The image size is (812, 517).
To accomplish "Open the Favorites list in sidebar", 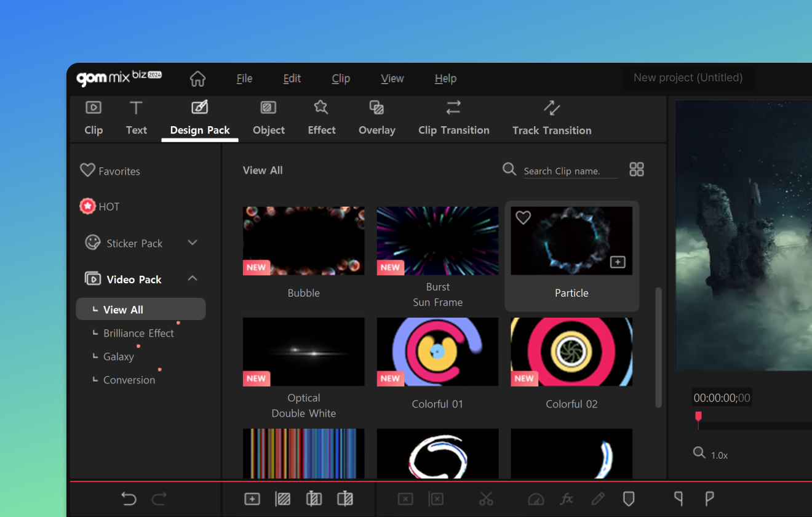I will click(x=110, y=171).
